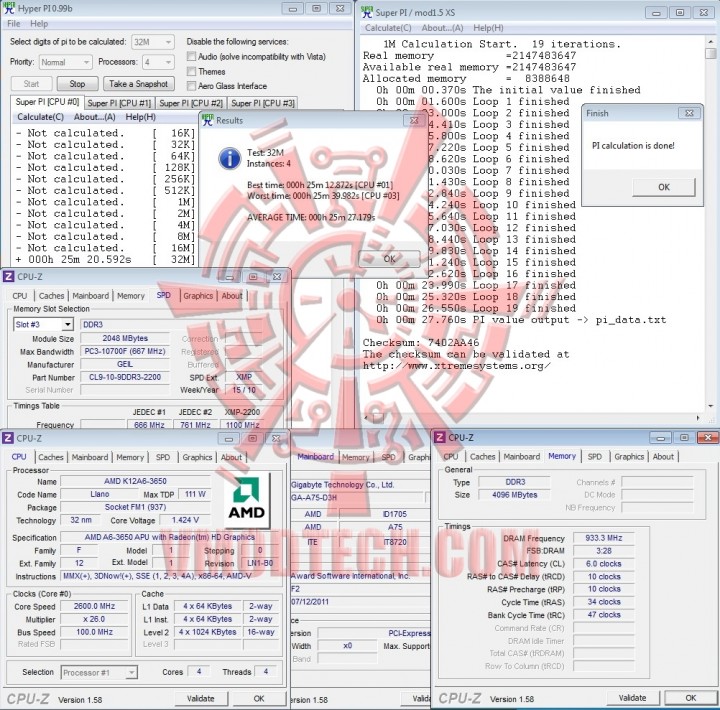Open SPD tab in Memory CPU-Z window
The width and height of the screenshot is (720, 710).
[595, 456]
